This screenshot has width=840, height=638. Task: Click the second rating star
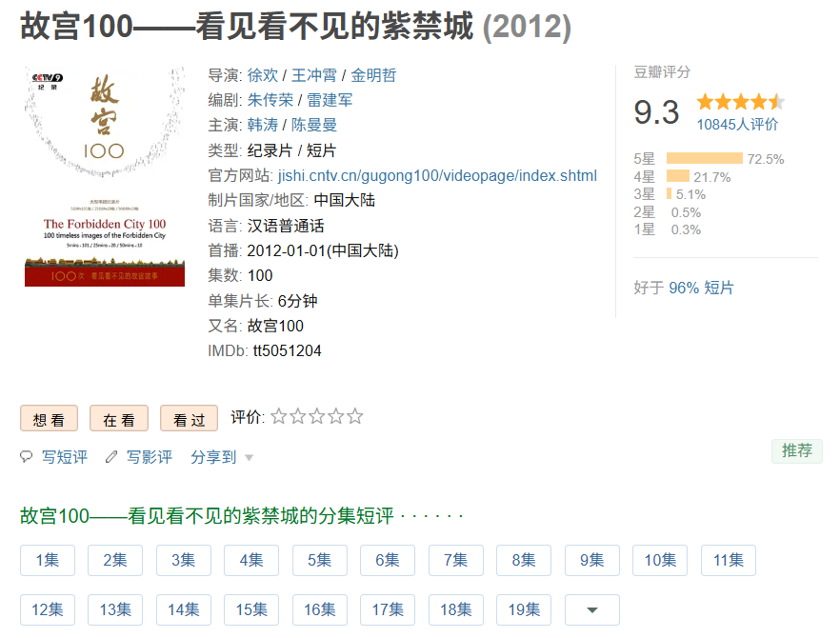coord(298,416)
